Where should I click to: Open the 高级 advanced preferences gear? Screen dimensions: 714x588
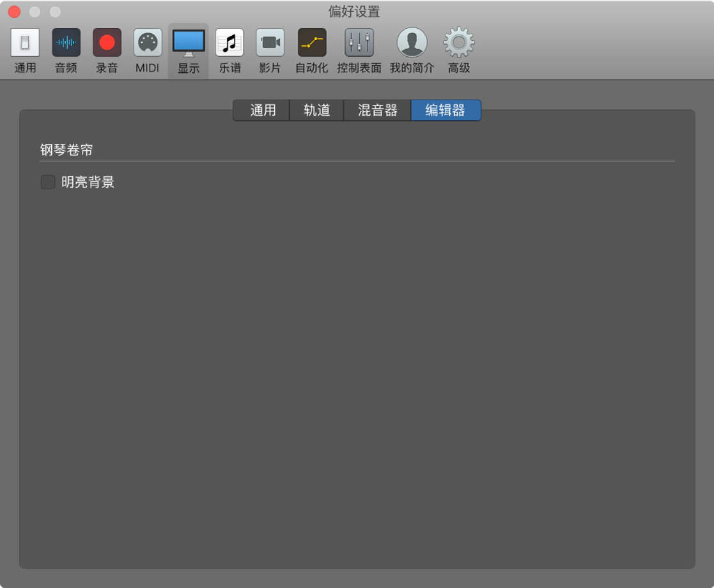tap(459, 50)
